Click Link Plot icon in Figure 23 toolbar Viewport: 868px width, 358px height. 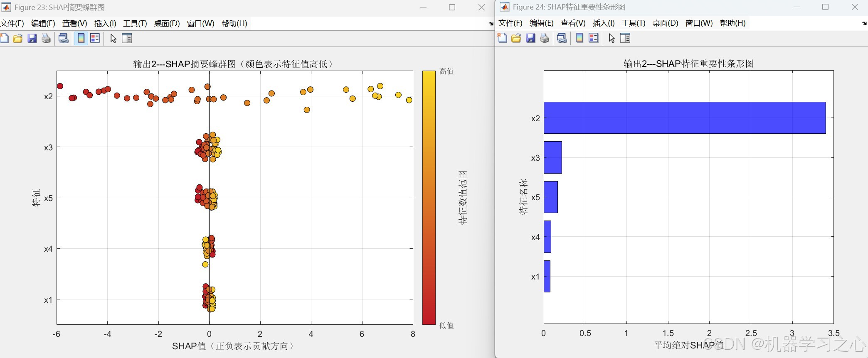(64, 39)
